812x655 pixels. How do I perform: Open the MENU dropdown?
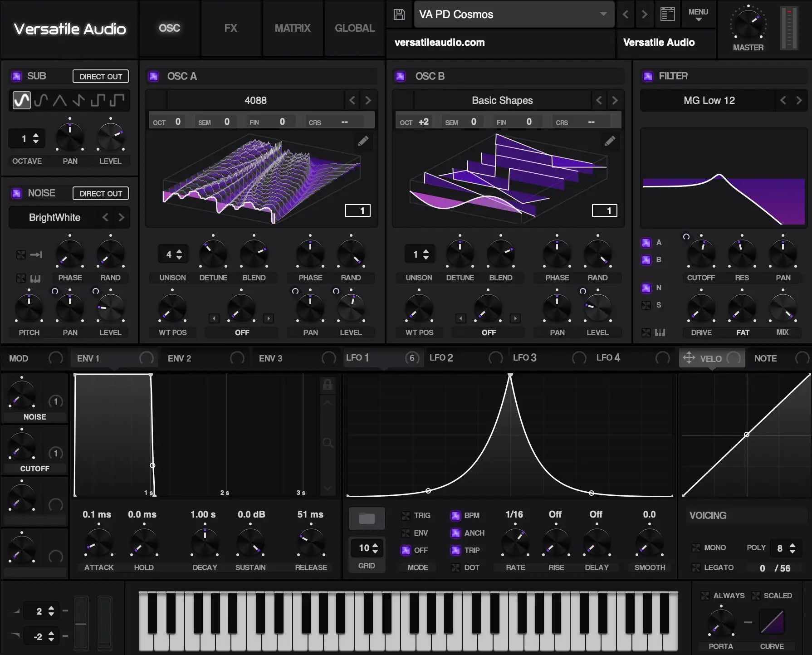698,15
